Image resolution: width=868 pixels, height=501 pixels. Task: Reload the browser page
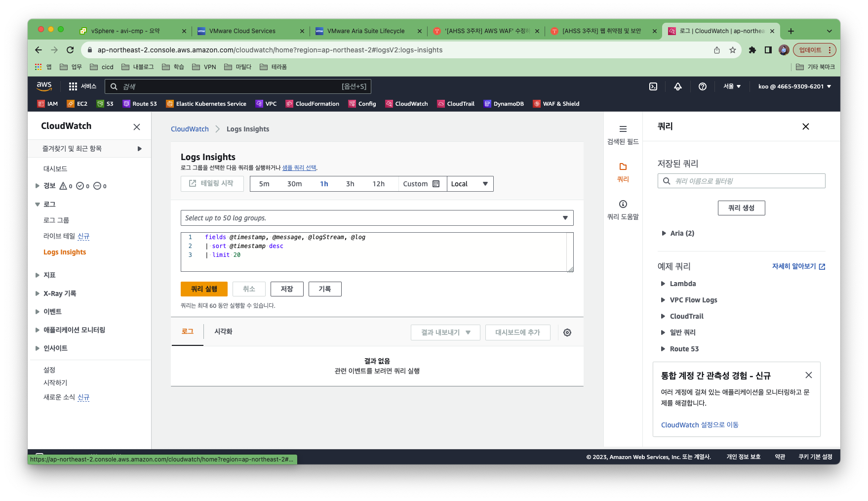click(x=70, y=50)
